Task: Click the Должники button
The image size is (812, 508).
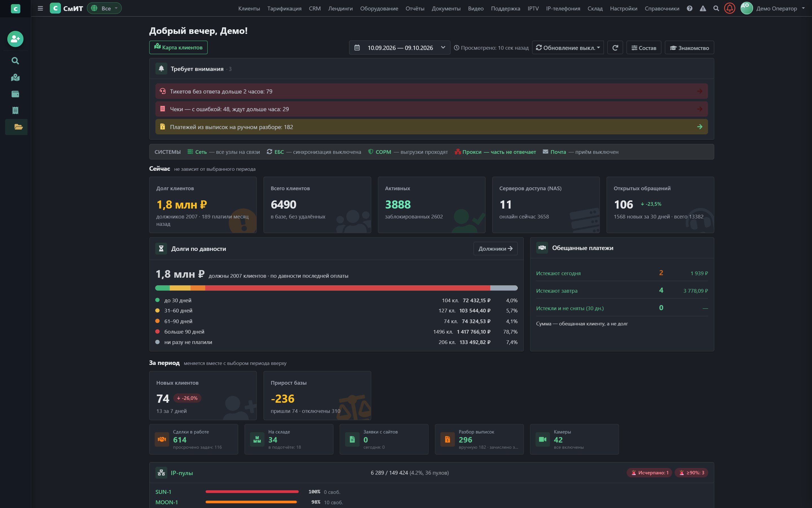Action: click(495, 249)
